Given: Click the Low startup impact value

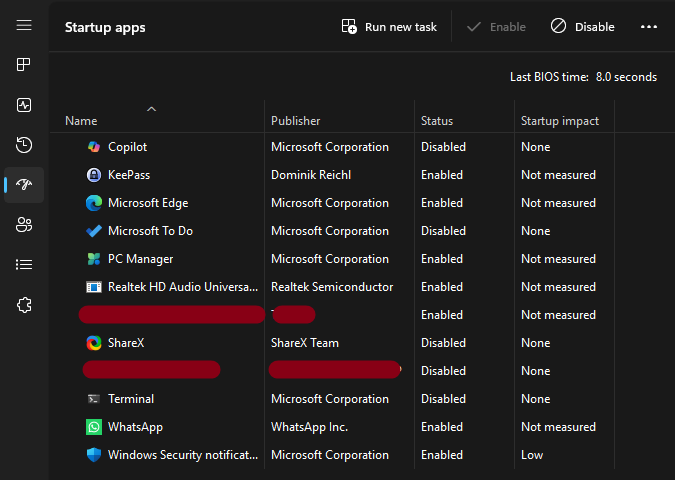Looking at the screenshot, I should click(x=532, y=455).
